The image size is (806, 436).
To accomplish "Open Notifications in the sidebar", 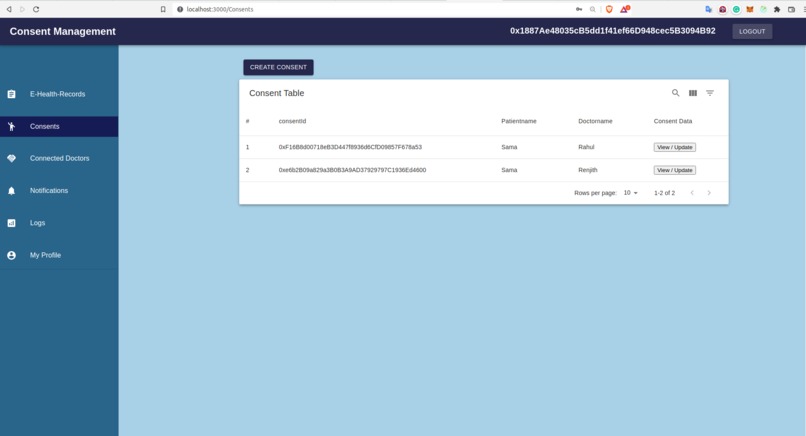I will [59, 191].
